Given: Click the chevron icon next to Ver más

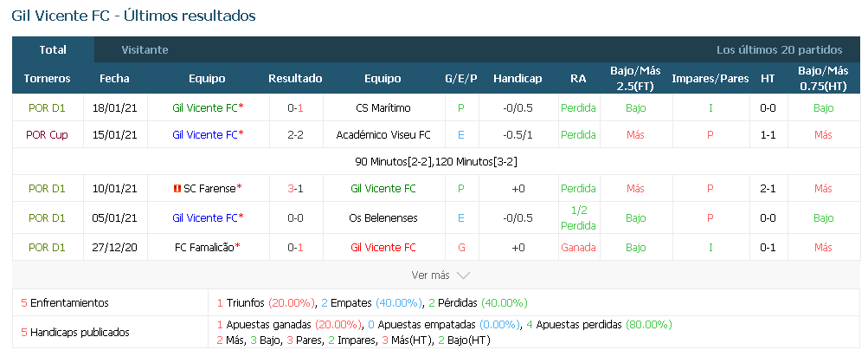Looking at the screenshot, I should pyautogui.click(x=463, y=275).
